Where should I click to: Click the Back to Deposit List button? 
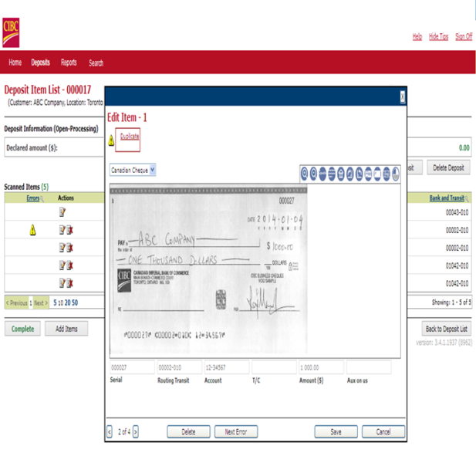(446, 329)
